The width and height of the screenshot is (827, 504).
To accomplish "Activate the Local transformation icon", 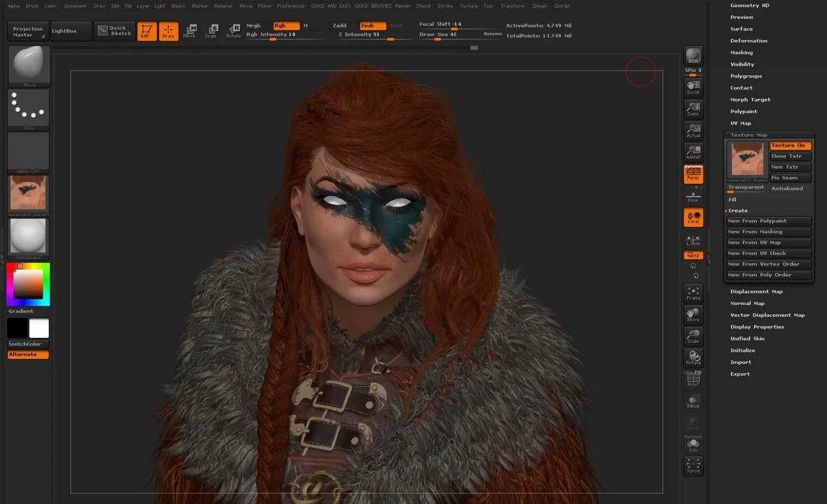I will [693, 217].
